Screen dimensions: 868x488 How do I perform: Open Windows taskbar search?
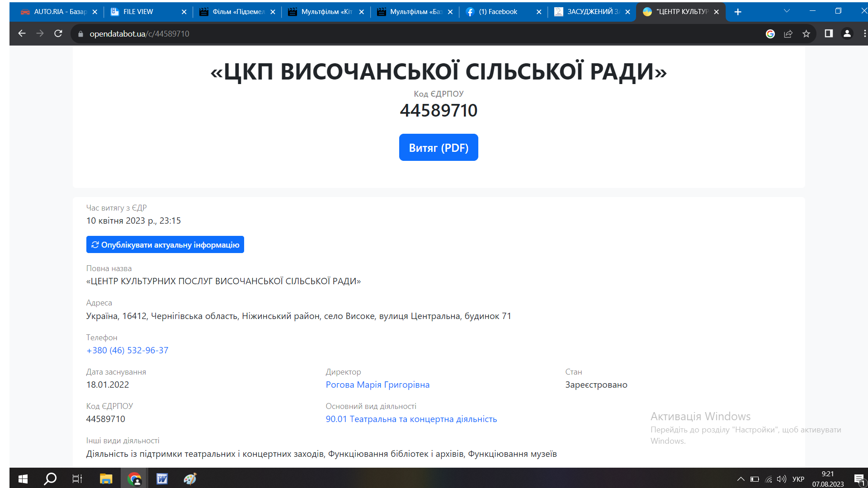click(50, 479)
